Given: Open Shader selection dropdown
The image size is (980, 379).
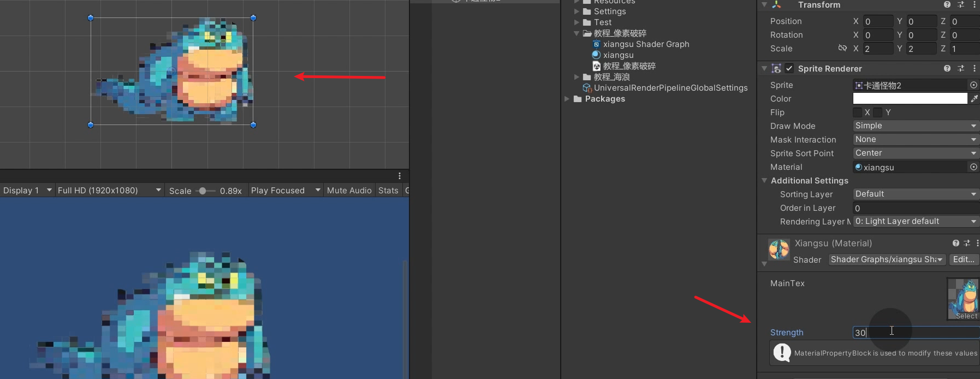Looking at the screenshot, I should [887, 259].
